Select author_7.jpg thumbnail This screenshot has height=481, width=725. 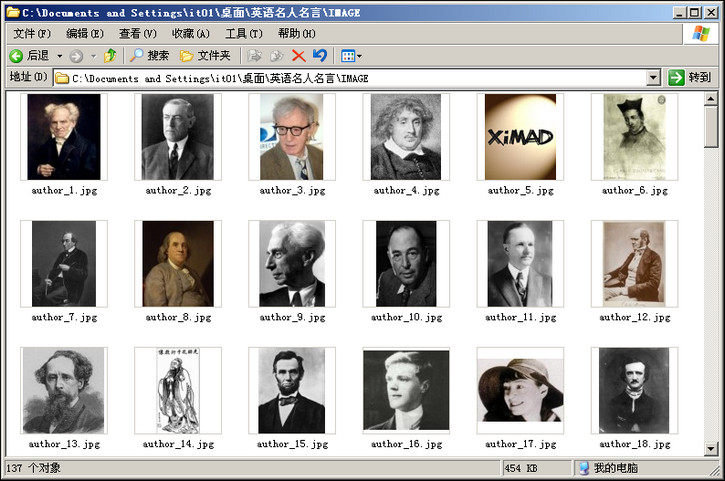click(x=64, y=264)
